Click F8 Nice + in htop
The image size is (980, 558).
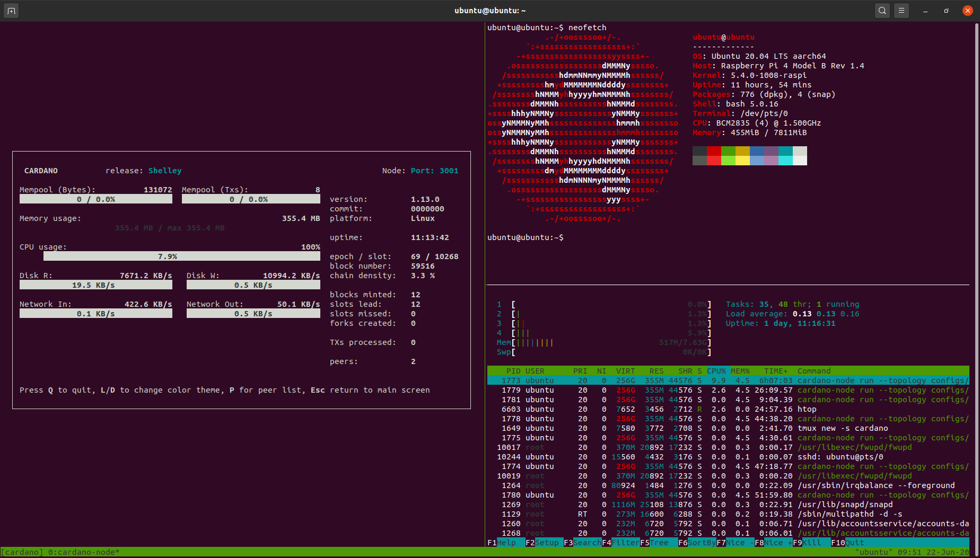[773, 543]
